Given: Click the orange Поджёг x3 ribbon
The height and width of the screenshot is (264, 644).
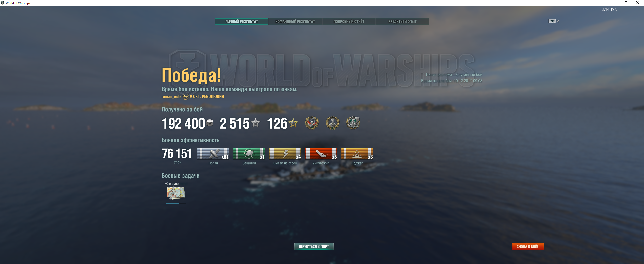Looking at the screenshot, I should click(x=357, y=154).
